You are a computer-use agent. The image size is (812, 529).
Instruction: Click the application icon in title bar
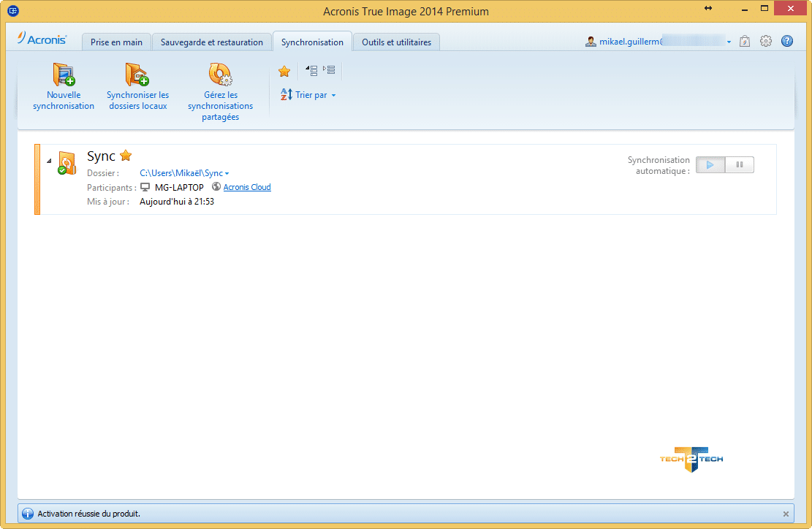click(x=13, y=10)
